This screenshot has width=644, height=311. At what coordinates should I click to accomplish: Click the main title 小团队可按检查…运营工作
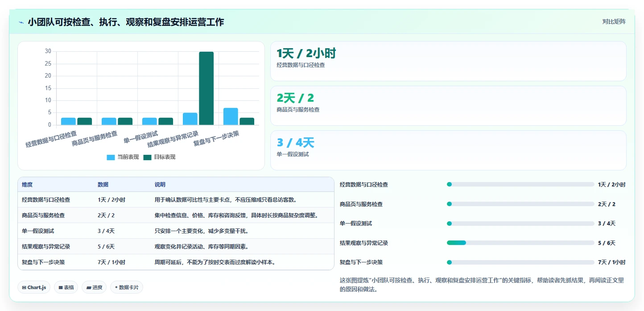126,22
